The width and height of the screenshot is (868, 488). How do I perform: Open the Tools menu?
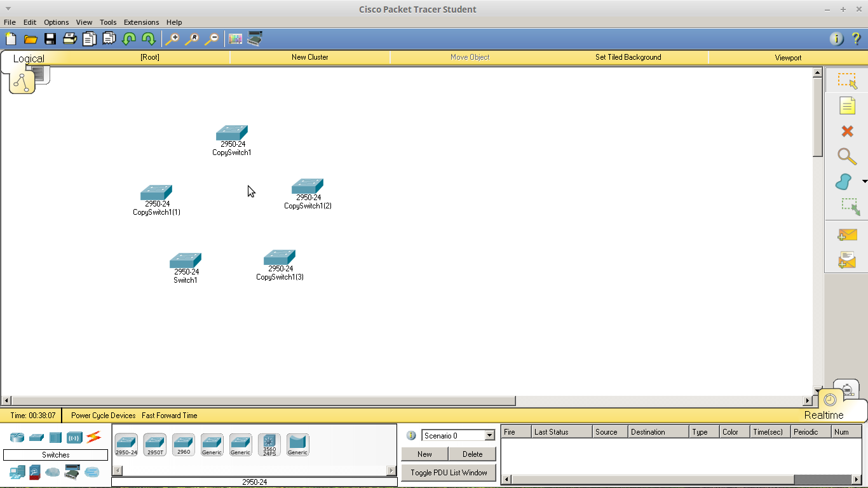[108, 22]
